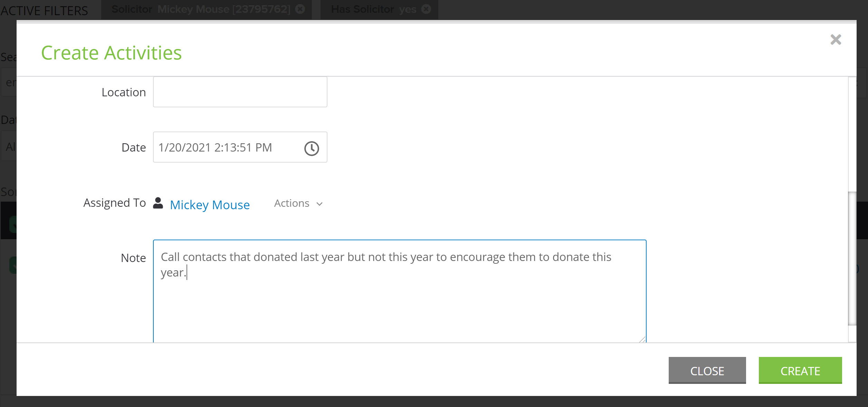Click the Location label

[x=124, y=92]
